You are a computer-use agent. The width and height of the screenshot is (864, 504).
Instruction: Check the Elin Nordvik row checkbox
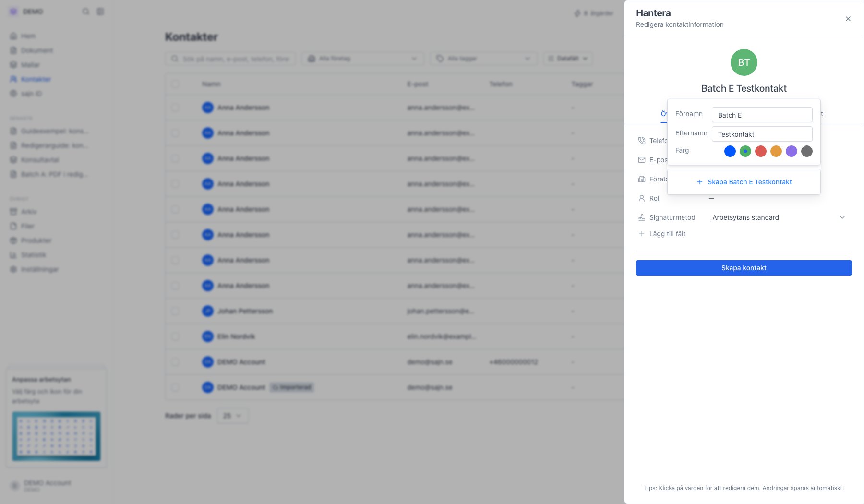point(175,336)
